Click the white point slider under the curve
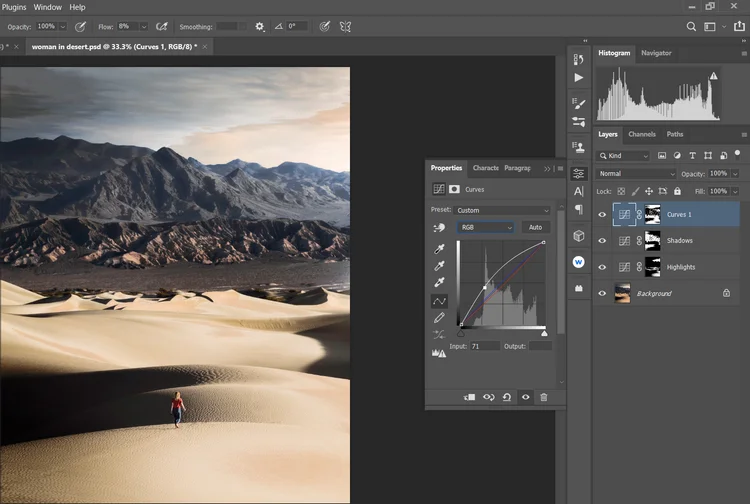This screenshot has width=750, height=504. (x=544, y=332)
